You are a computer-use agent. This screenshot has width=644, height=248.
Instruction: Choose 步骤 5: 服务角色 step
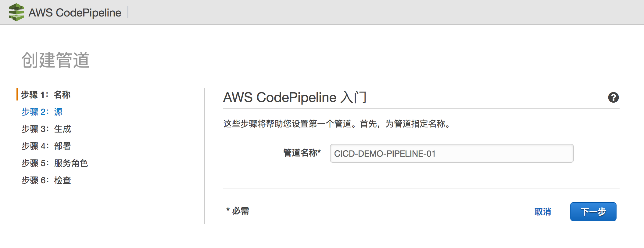tap(55, 163)
